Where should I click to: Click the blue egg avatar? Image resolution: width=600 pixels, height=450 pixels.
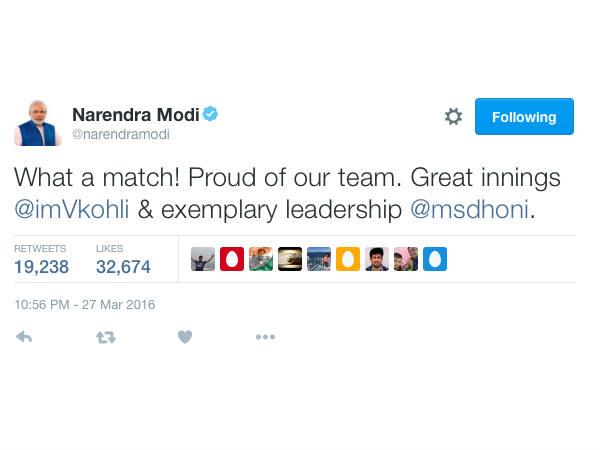[435, 259]
